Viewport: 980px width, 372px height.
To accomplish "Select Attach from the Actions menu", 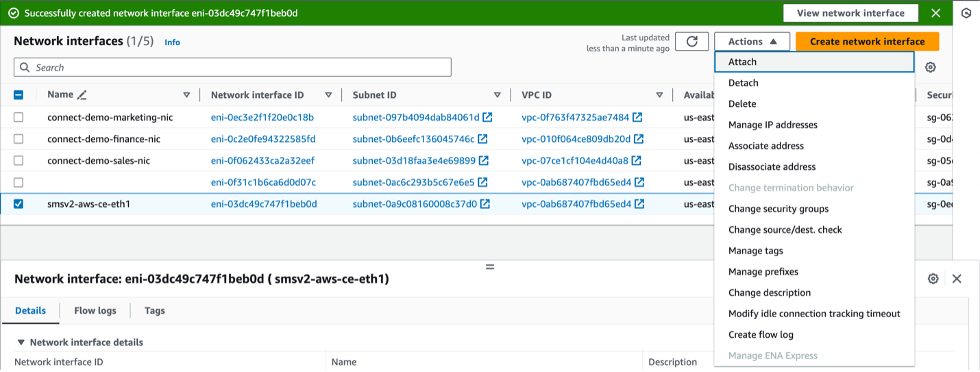I will tap(742, 62).
